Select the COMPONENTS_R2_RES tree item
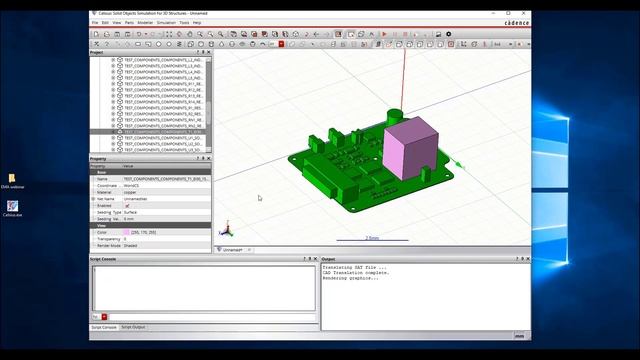Image resolution: width=640 pixels, height=360 pixels. [x=163, y=114]
